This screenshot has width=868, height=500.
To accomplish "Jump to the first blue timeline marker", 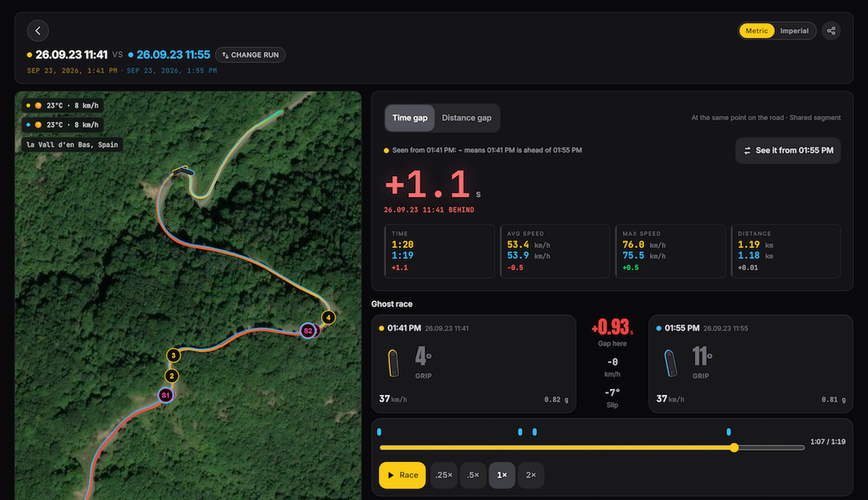I will (x=379, y=432).
